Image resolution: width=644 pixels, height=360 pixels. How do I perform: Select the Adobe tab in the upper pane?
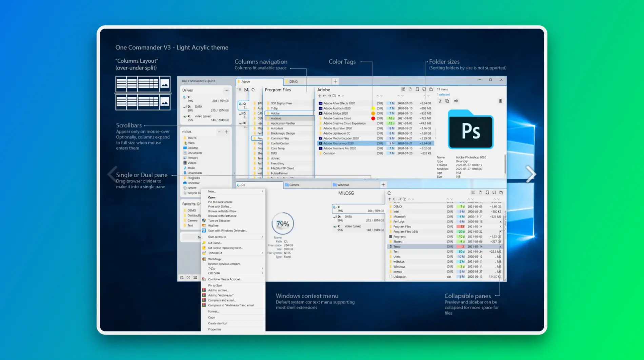tap(259, 81)
